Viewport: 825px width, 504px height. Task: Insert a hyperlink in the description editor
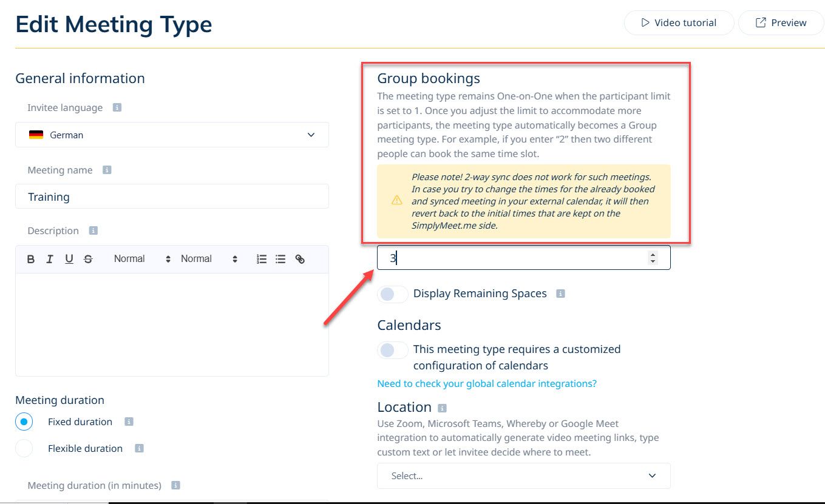click(299, 258)
